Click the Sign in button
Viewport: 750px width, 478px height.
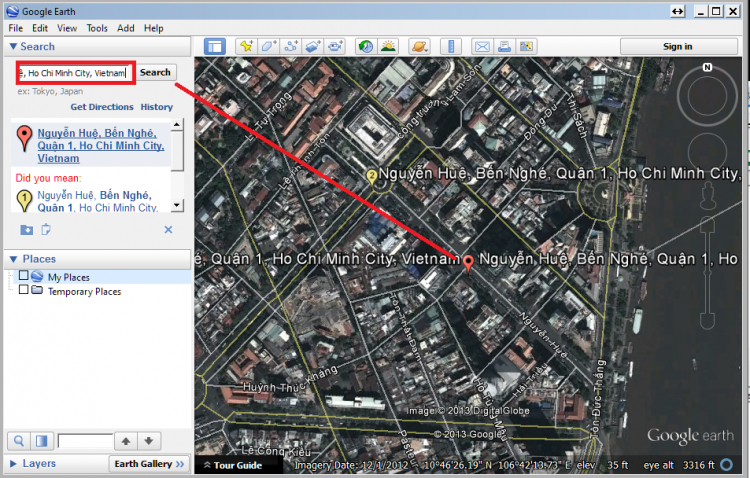pos(678,46)
